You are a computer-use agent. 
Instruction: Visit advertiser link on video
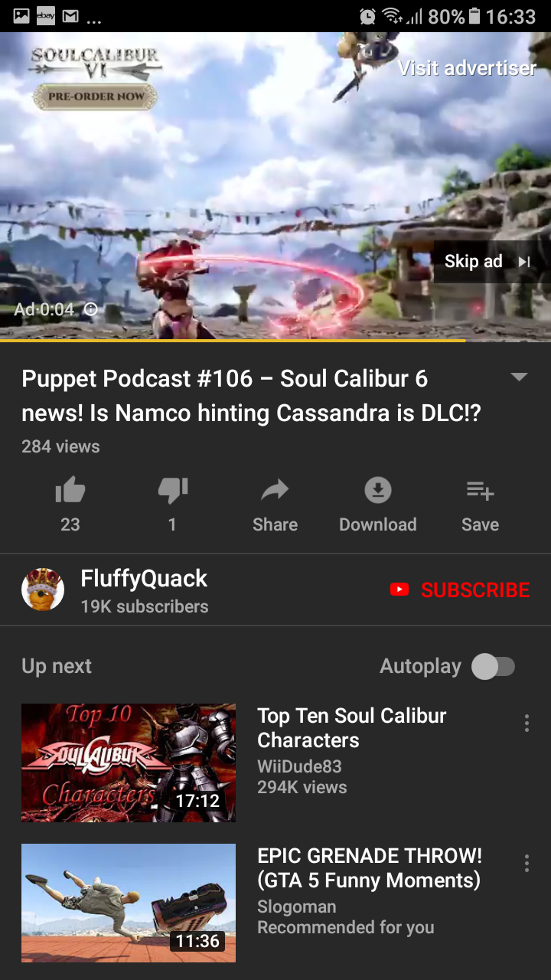(468, 68)
